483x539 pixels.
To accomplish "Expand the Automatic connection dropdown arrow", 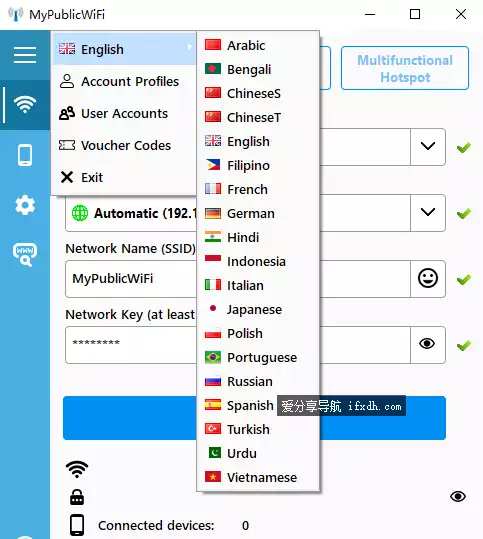I will click(x=428, y=212).
